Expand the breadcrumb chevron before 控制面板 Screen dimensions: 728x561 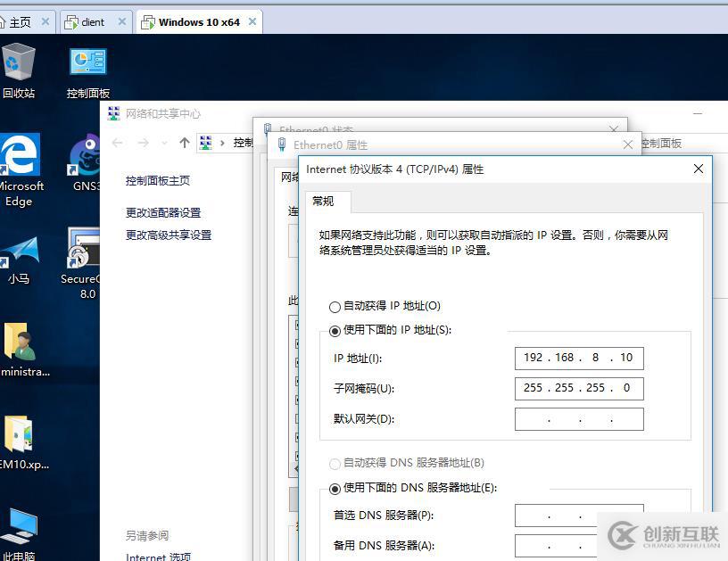223,142
